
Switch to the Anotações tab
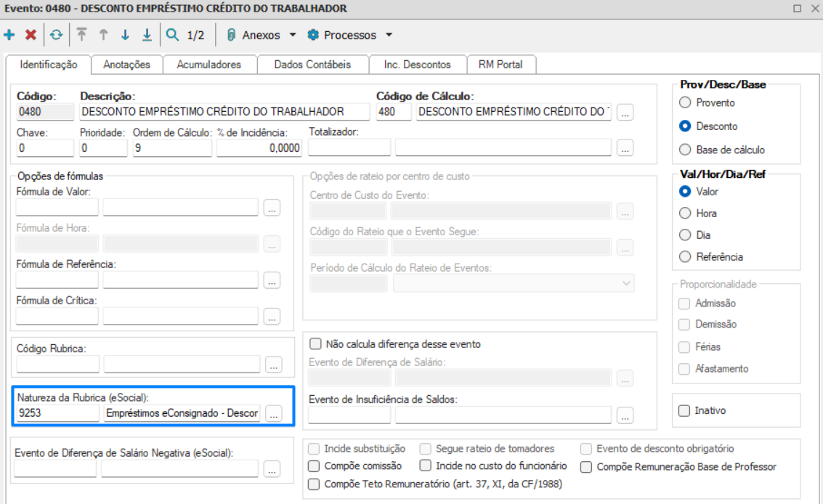126,65
